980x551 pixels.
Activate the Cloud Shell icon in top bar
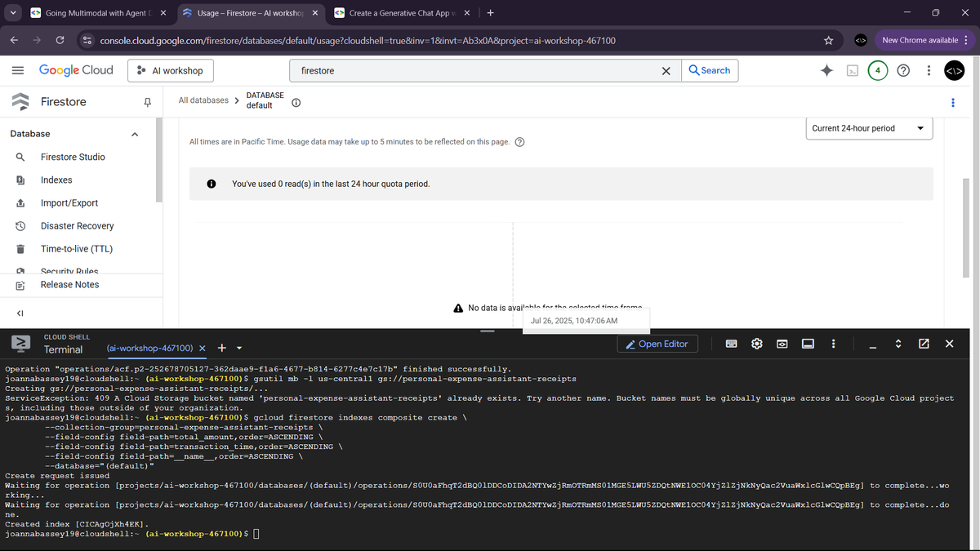click(853, 70)
